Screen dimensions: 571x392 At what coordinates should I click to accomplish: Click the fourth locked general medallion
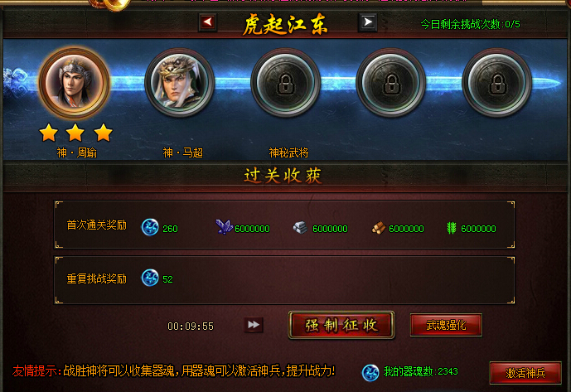tap(391, 82)
